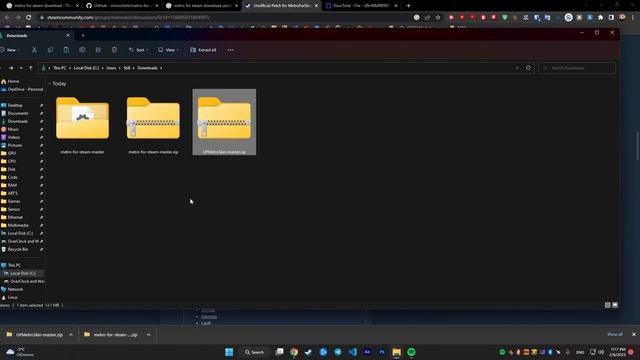Click the Extract all button
Viewport: 640px width, 360px height.
click(x=203, y=50)
